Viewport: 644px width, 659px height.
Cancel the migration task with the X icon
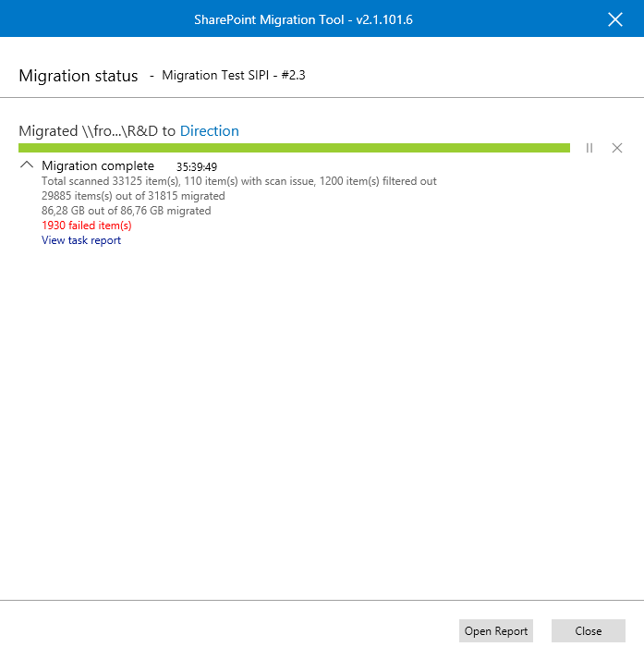tap(617, 148)
